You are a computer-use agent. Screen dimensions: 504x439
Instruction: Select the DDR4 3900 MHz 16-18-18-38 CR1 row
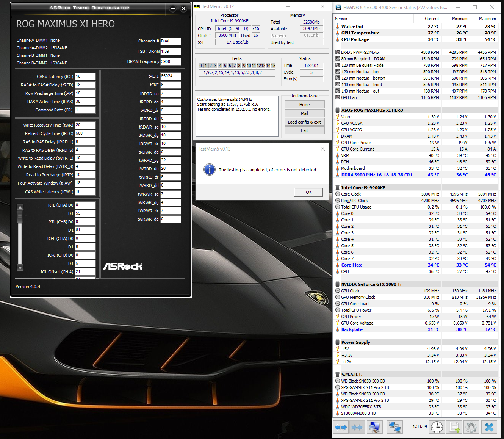pyautogui.click(x=416, y=175)
